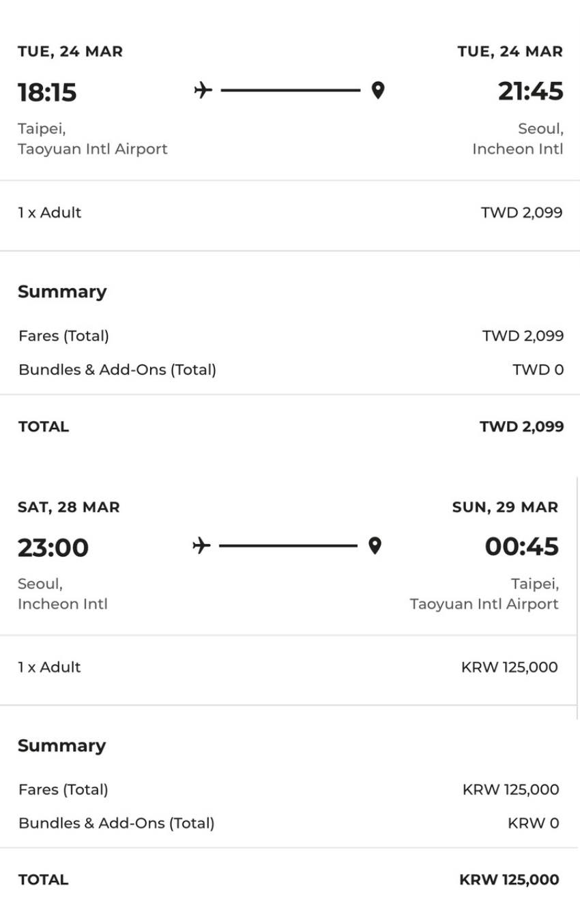Select the 23:00 departure time
Screen dimensions: 580x924
[53, 547]
